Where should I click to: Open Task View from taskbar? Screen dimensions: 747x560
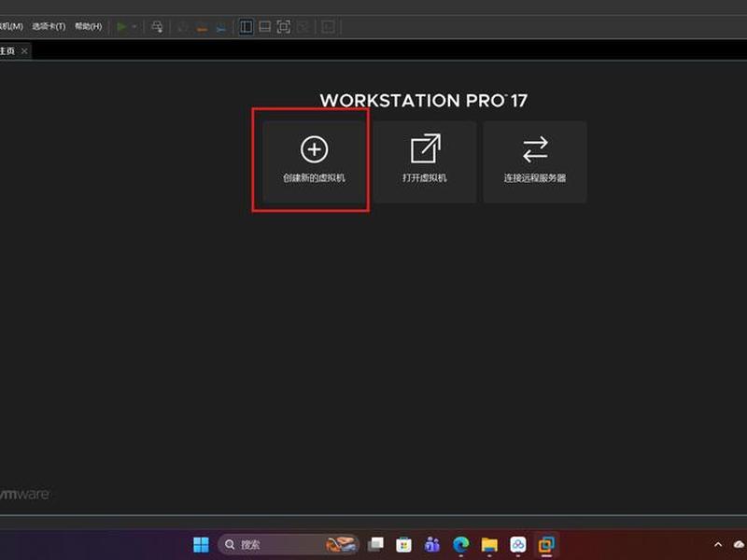pyautogui.click(x=376, y=544)
